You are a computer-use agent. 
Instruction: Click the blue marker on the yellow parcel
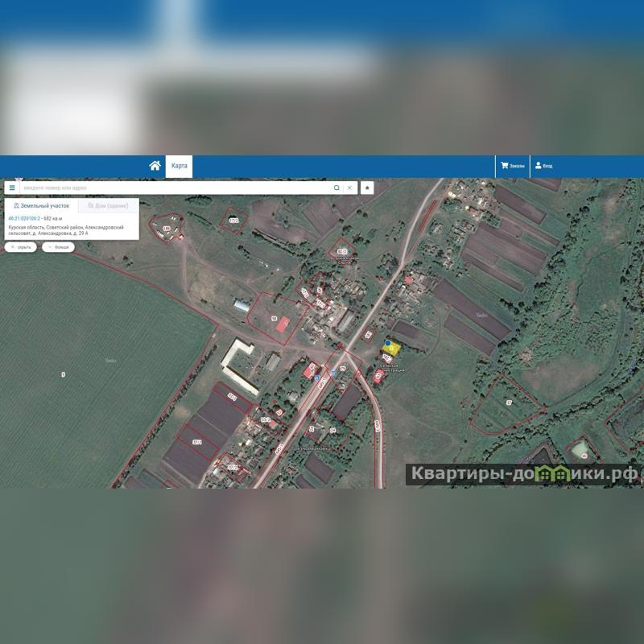tap(388, 343)
